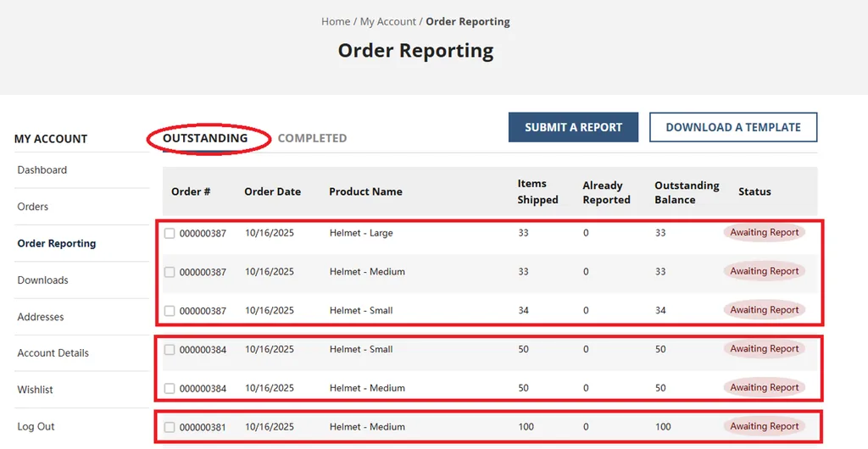Click Helmet - Small in order 000000384 row
Image resolution: width=868 pixels, height=449 pixels.
[x=361, y=349]
